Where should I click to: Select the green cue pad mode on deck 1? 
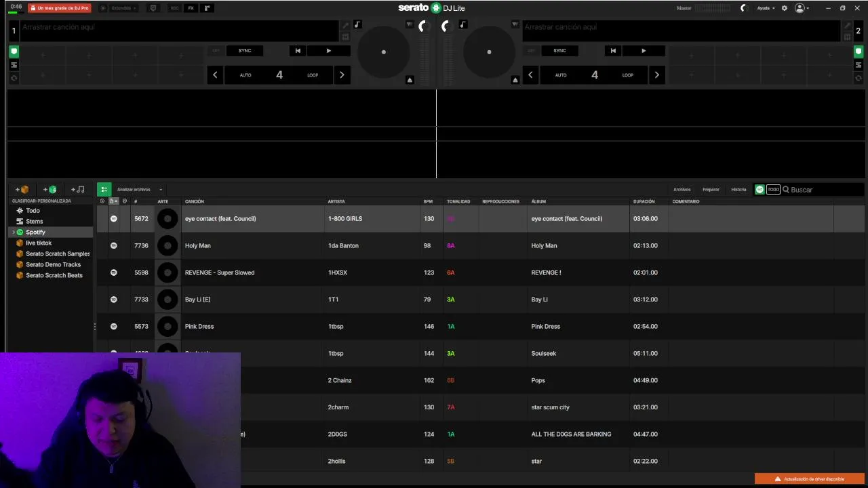click(14, 52)
